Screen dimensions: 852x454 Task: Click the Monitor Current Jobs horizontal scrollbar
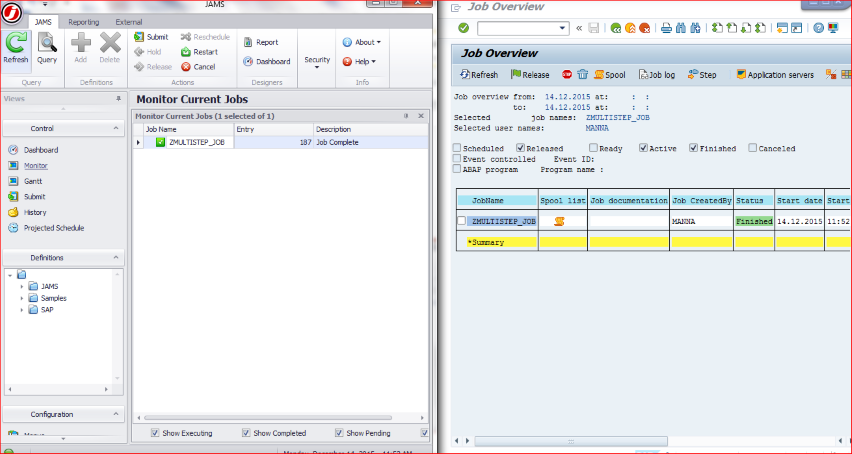(267, 418)
